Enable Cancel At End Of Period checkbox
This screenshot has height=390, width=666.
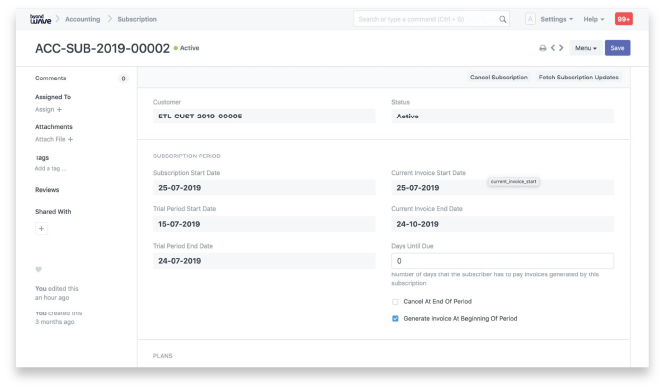(x=395, y=302)
